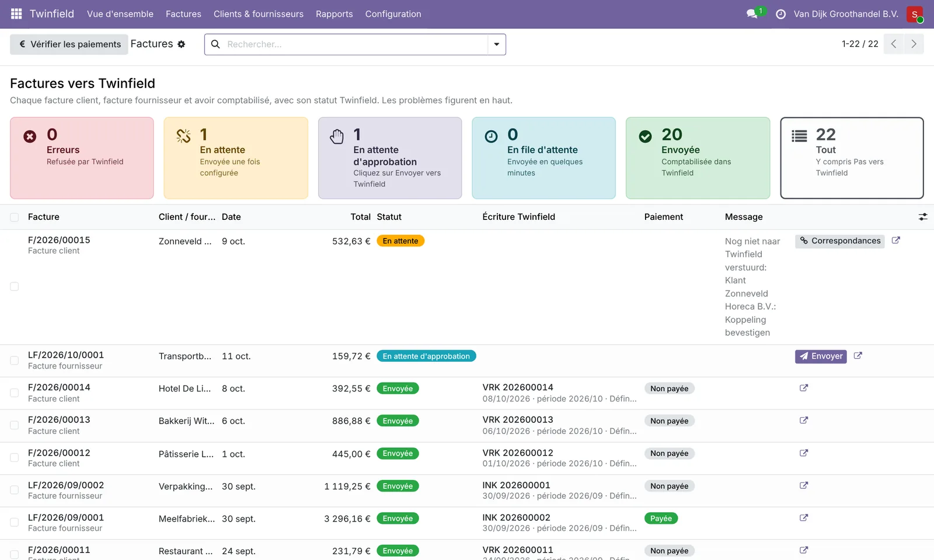Go to previous page arrow
The width and height of the screenshot is (934, 560).
click(894, 44)
